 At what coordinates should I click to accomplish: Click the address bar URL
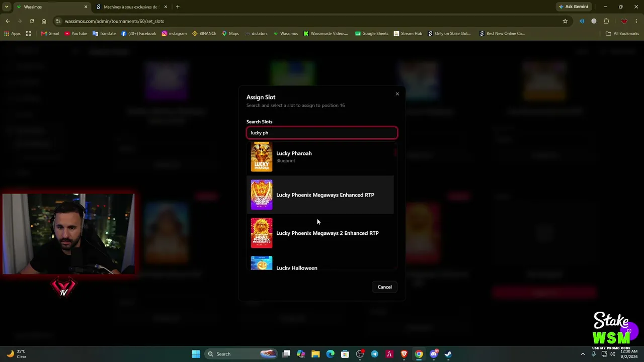114,21
